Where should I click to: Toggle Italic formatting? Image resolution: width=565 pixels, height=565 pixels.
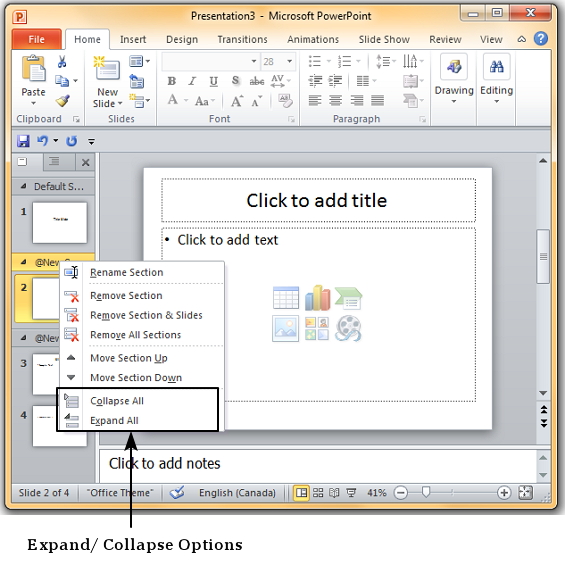click(x=192, y=81)
